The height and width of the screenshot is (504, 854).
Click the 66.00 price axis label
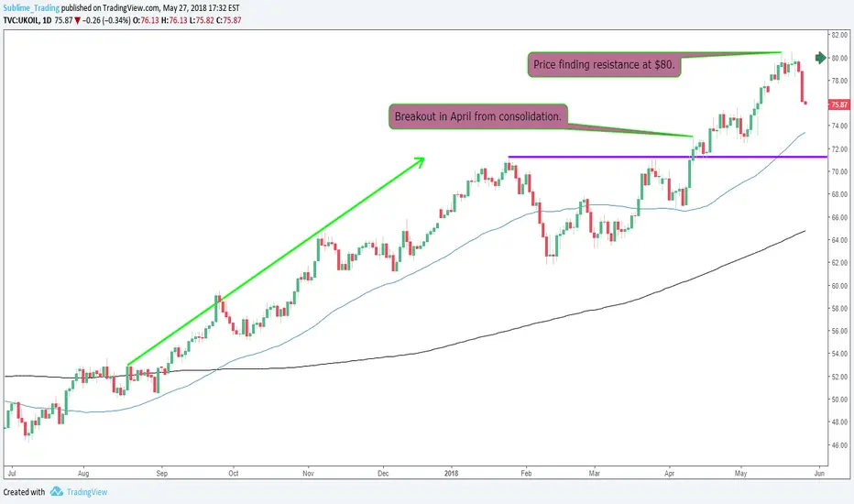(839, 217)
